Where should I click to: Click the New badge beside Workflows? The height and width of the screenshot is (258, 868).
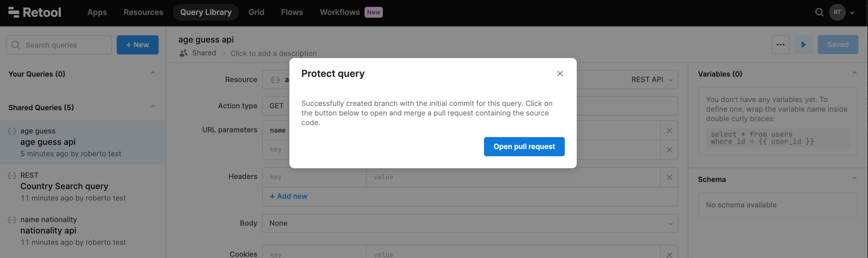click(374, 12)
